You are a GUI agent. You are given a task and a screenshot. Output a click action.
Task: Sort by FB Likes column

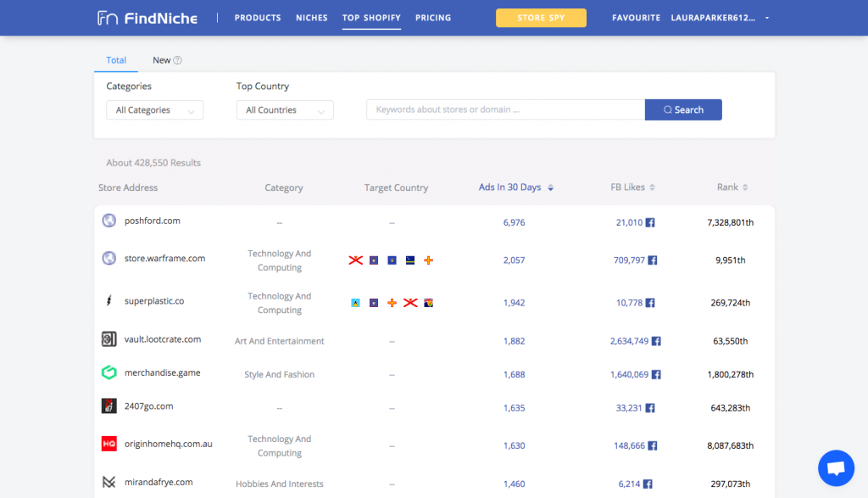[632, 187]
